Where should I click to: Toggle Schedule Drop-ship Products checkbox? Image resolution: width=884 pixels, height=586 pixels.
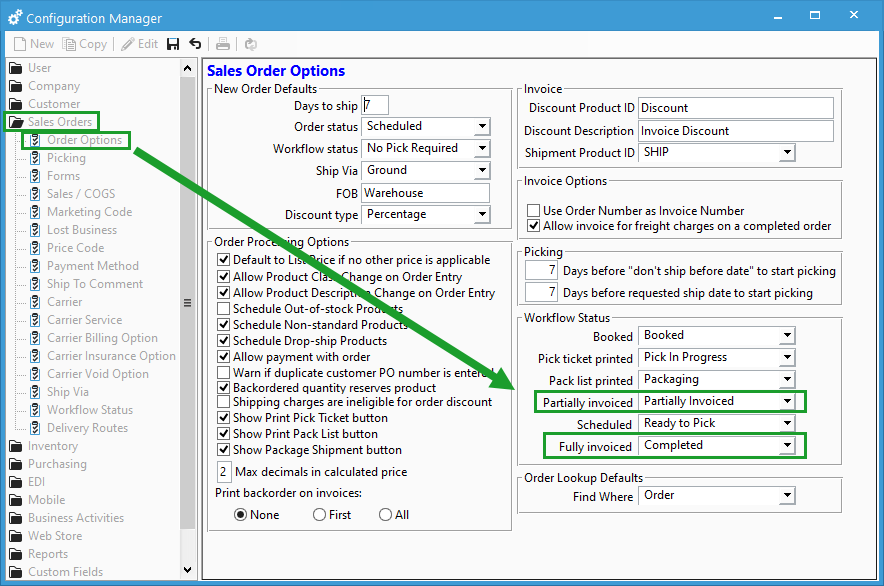224,341
